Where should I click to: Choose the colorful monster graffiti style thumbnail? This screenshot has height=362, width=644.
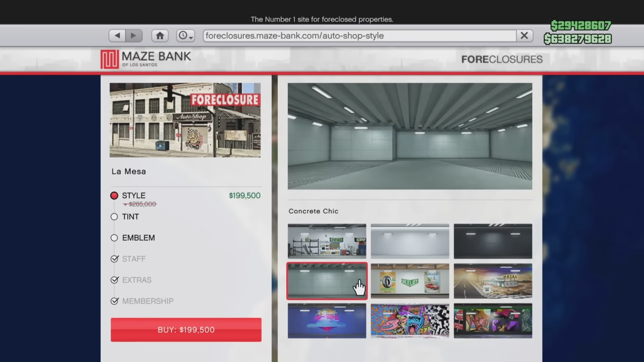click(410, 320)
